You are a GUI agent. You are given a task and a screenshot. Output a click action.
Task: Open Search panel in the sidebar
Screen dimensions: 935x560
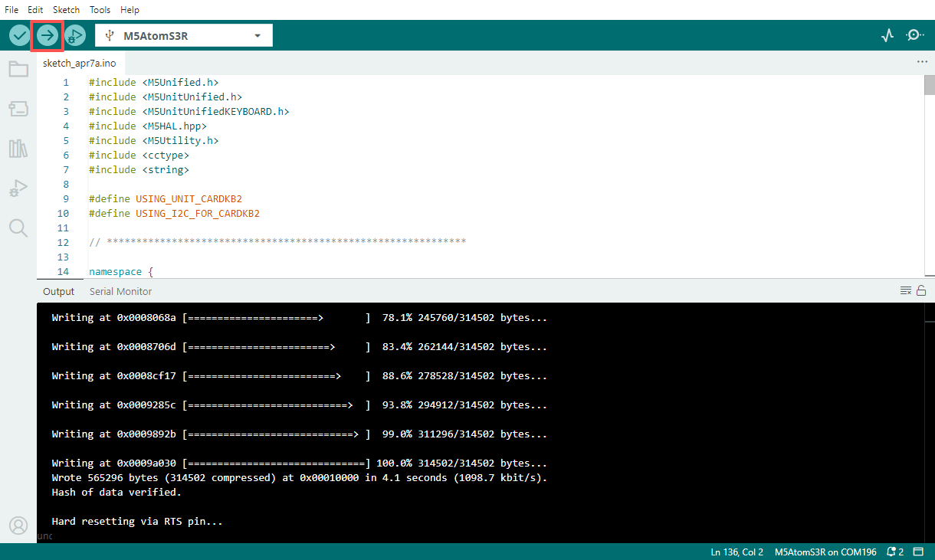[x=18, y=228]
